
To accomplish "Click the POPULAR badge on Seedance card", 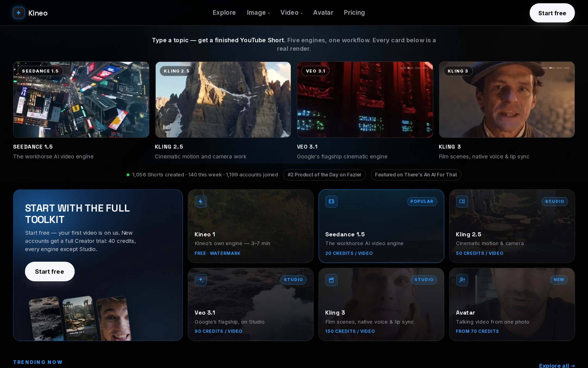I will point(422,201).
